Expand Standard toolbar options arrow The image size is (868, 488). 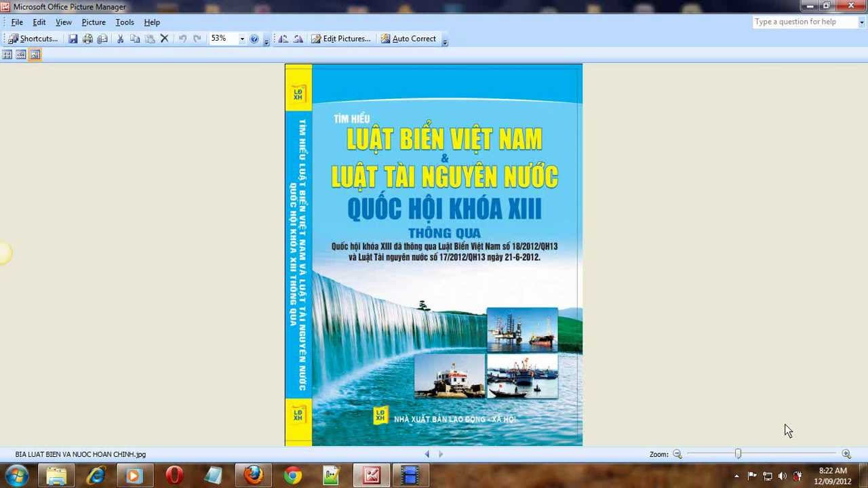[266, 41]
